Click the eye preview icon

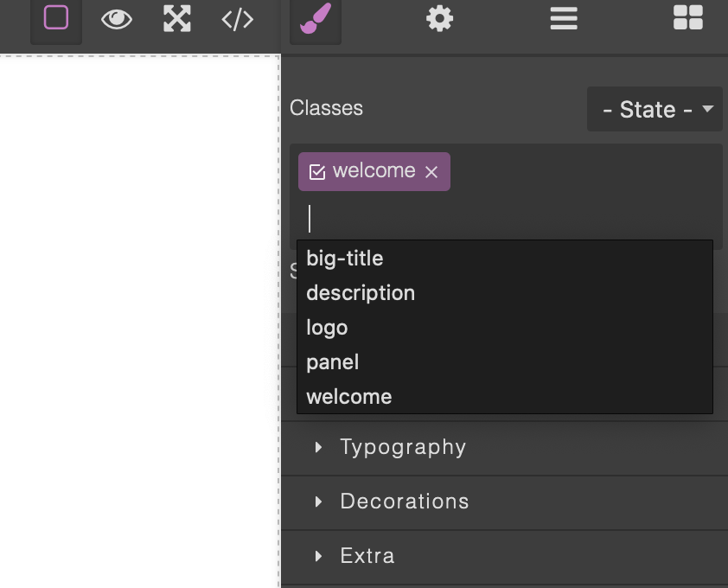coord(117,19)
